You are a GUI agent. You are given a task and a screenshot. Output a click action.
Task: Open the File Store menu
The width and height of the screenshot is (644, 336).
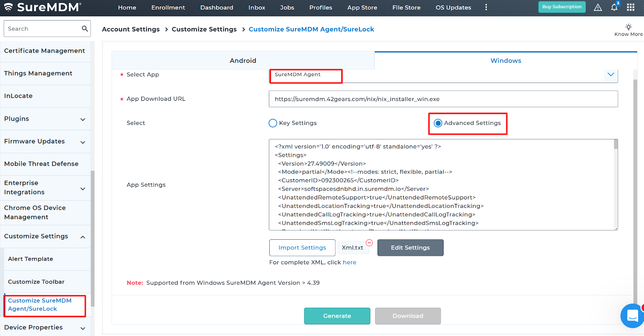407,8
